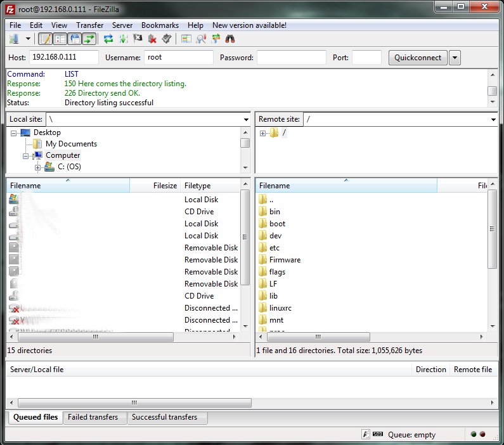
Task: Click the transfer queue horizontal scrollbar
Action: pyautogui.click(x=134, y=403)
